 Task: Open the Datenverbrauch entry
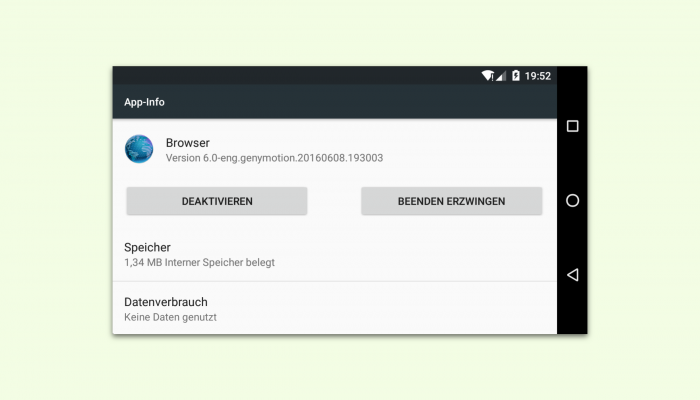coord(334,308)
